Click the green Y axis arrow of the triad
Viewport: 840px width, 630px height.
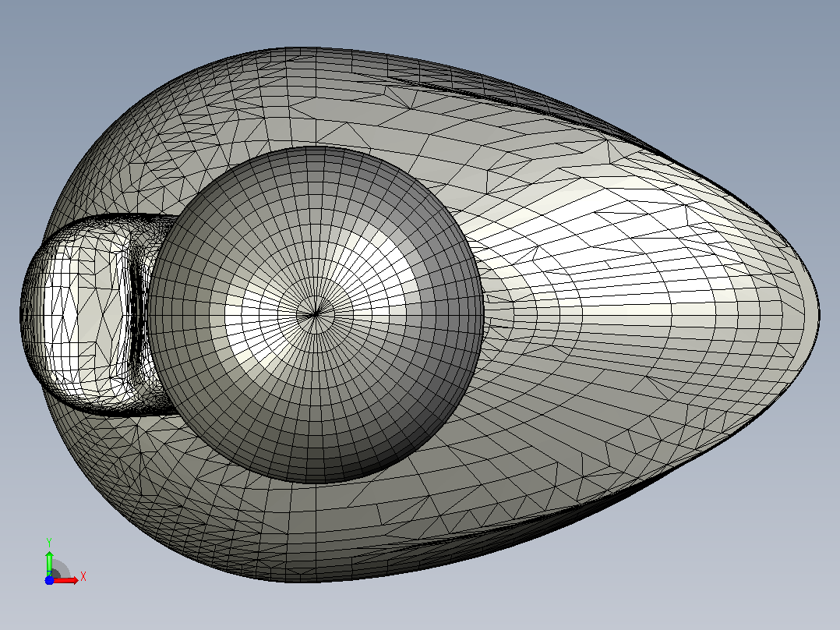[49, 563]
